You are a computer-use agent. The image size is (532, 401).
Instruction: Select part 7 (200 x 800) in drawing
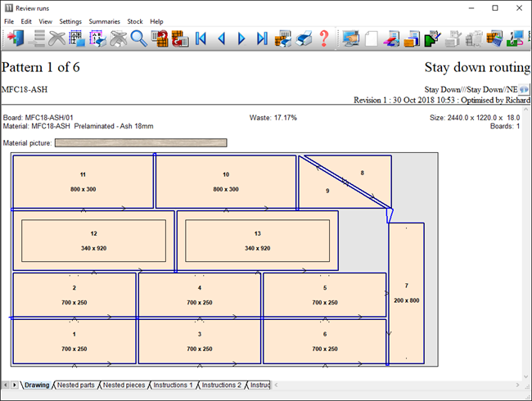tap(406, 293)
